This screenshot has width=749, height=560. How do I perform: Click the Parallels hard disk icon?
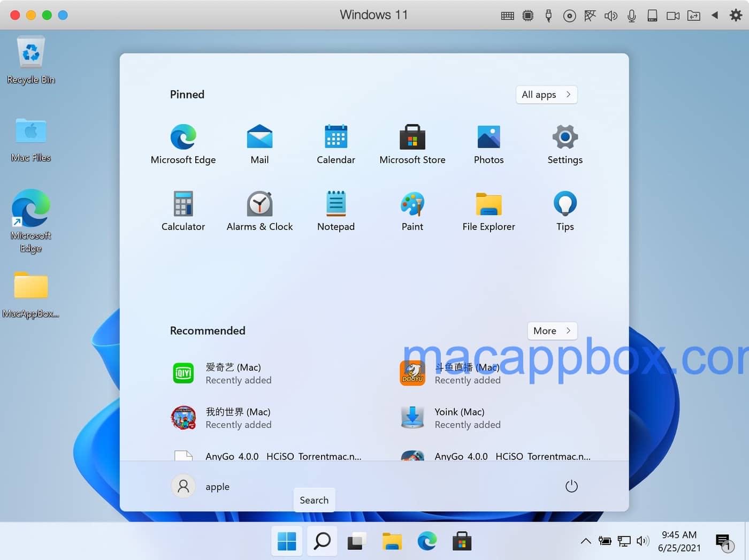[652, 16]
